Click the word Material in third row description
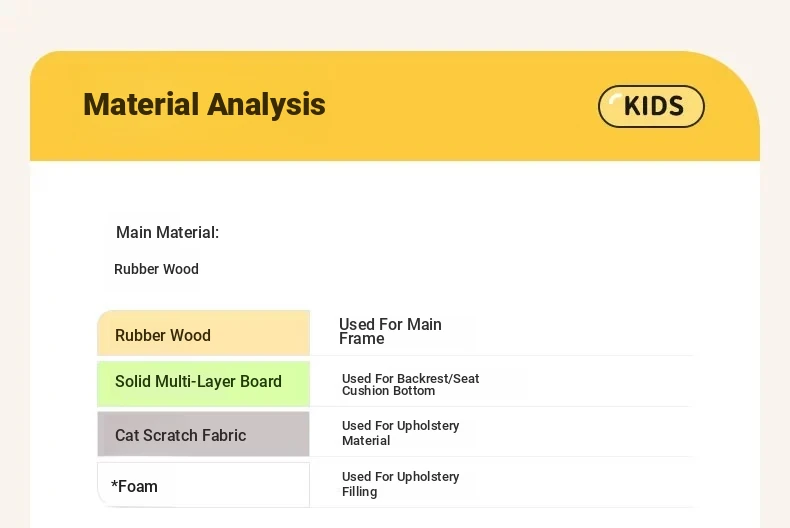Viewport: 790px width, 528px height. tap(366, 441)
